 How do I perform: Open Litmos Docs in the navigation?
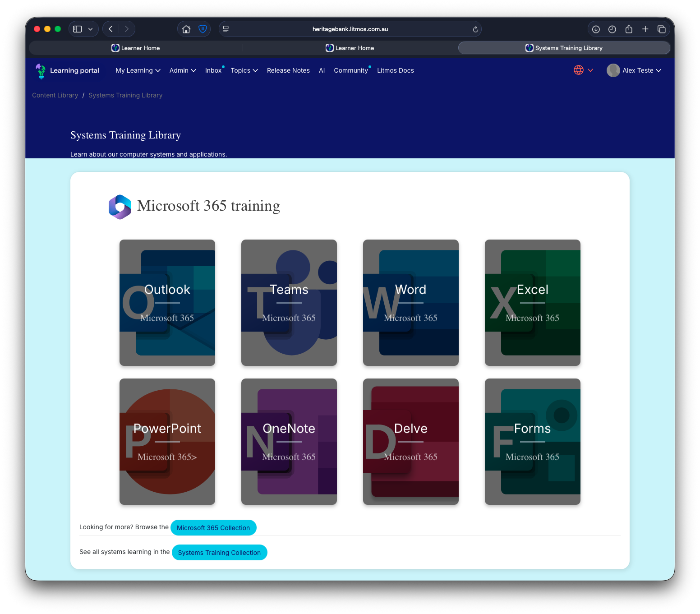[x=396, y=70]
